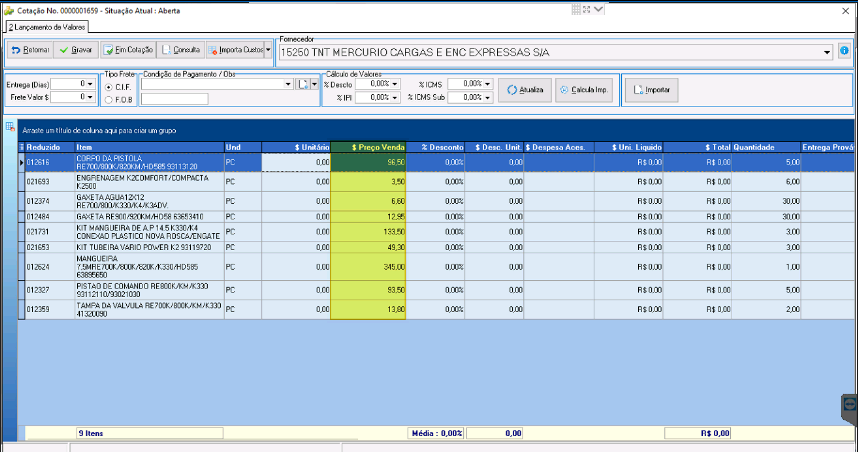
Task: Switch to 2 Lançamento de Valores tab
Action: point(47,27)
